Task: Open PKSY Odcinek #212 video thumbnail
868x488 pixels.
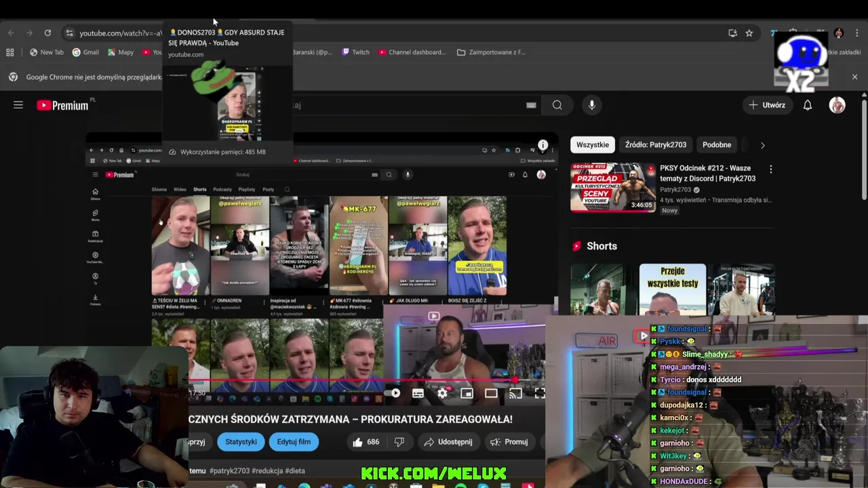Action: click(614, 187)
